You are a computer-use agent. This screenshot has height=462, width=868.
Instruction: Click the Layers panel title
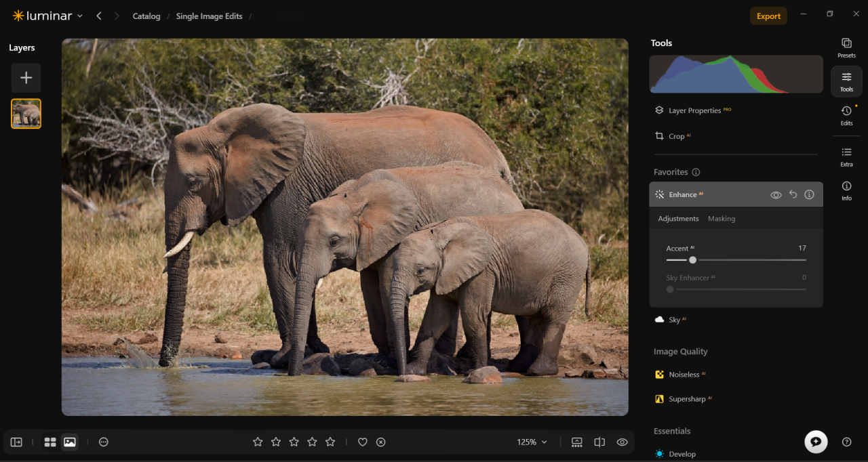pos(22,47)
